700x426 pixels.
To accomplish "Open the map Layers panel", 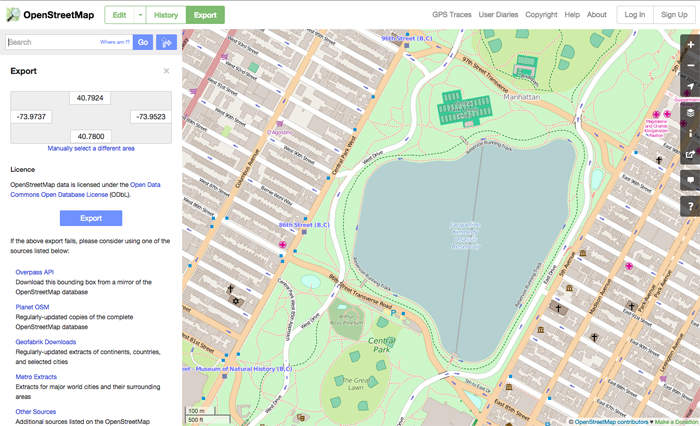I will pyautogui.click(x=690, y=113).
